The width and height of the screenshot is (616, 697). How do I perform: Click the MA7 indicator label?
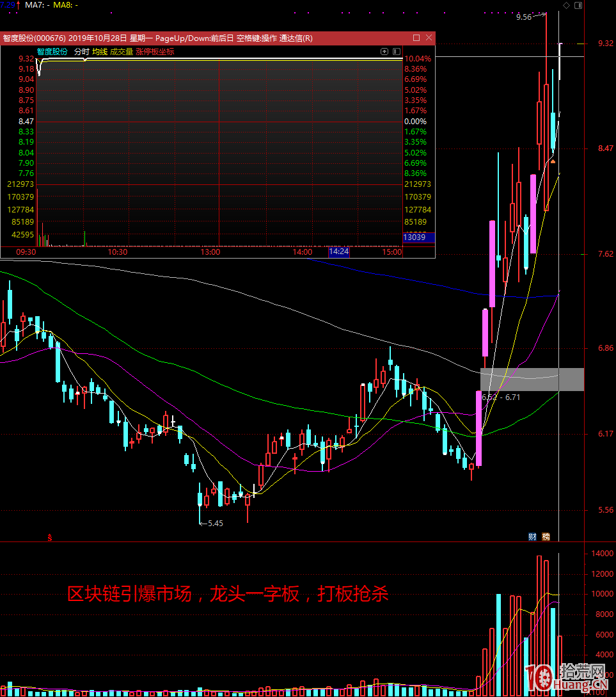point(37,5)
